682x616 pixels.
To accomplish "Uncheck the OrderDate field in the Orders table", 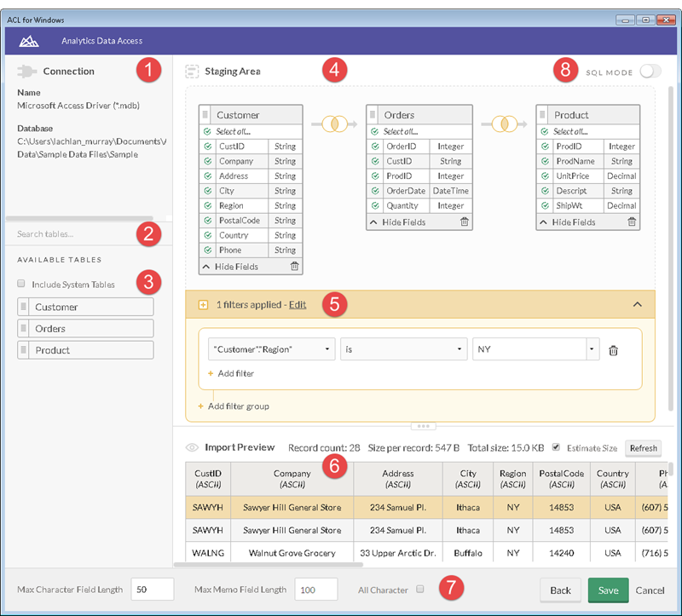I will tap(375, 191).
